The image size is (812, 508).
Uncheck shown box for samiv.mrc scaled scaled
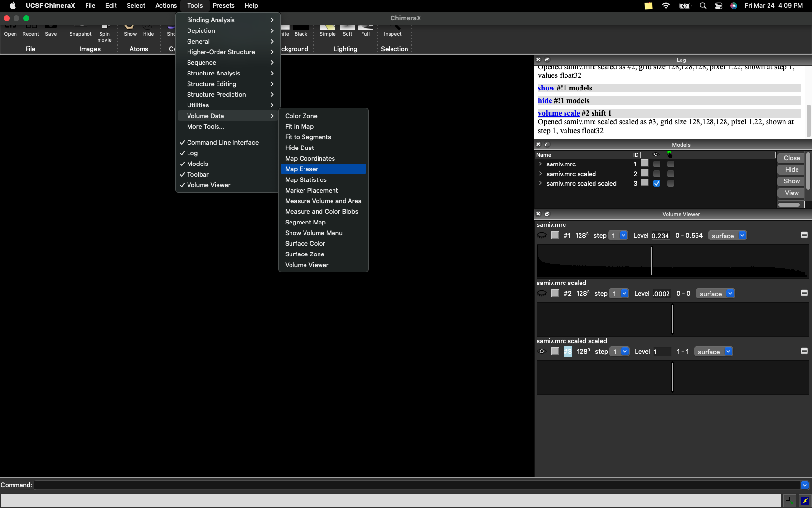[x=657, y=183]
